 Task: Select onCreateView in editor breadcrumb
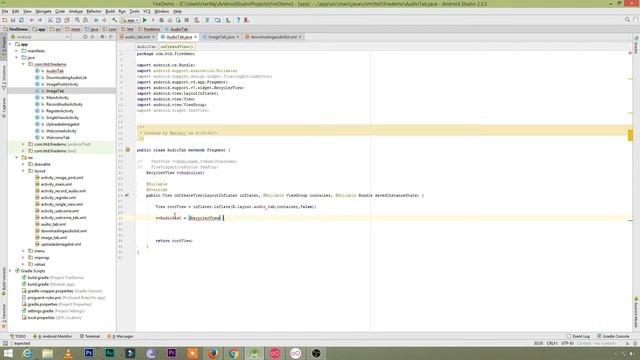coord(176,47)
